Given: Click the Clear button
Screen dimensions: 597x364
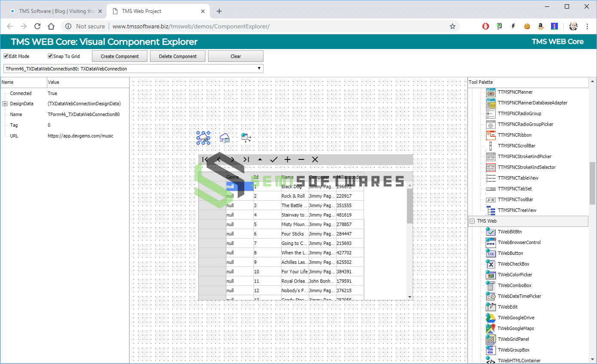Looking at the screenshot, I should [x=236, y=56].
